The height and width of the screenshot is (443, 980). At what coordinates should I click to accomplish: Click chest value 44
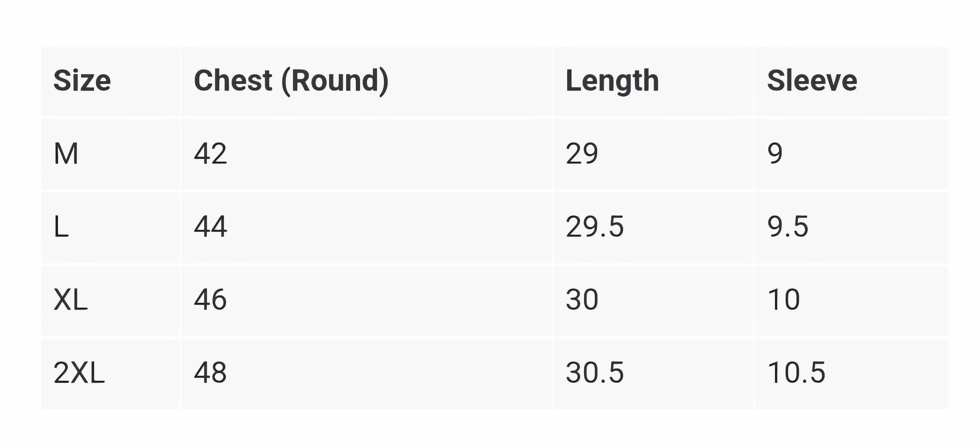[210, 227]
